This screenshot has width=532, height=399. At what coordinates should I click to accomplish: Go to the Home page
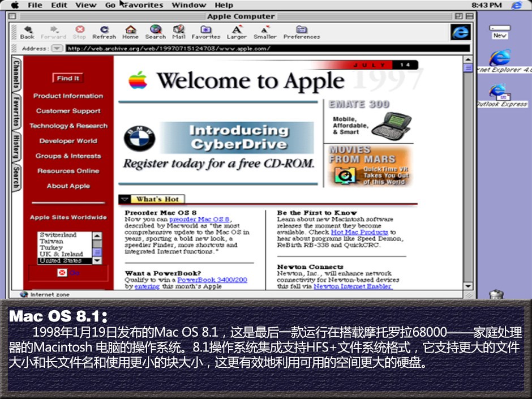click(130, 32)
